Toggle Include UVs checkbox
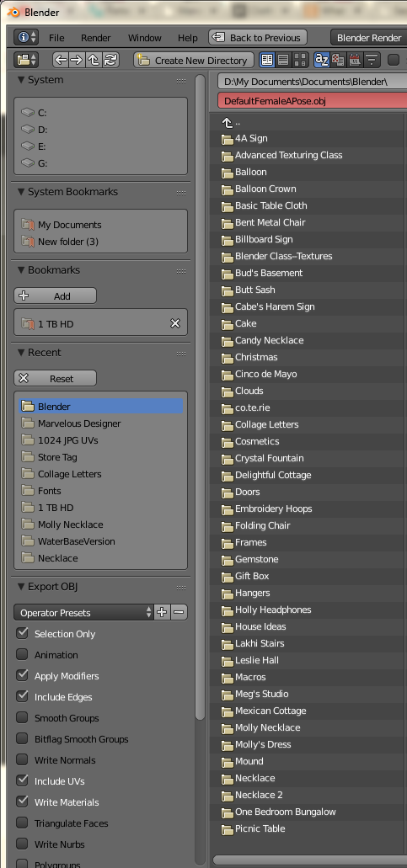This screenshot has width=407, height=868. tap(22, 780)
